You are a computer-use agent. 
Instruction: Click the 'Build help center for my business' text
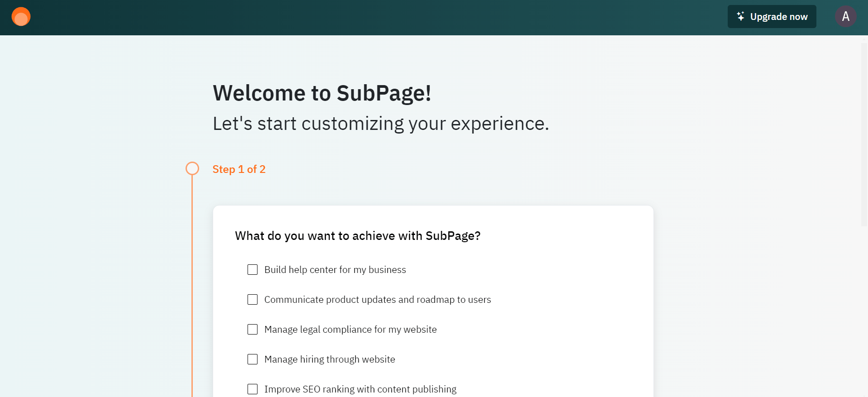(335, 270)
